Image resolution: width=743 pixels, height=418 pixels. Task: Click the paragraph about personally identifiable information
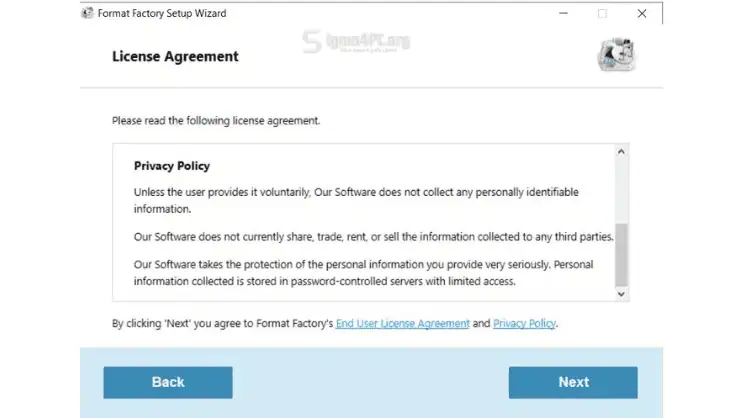tap(356, 200)
